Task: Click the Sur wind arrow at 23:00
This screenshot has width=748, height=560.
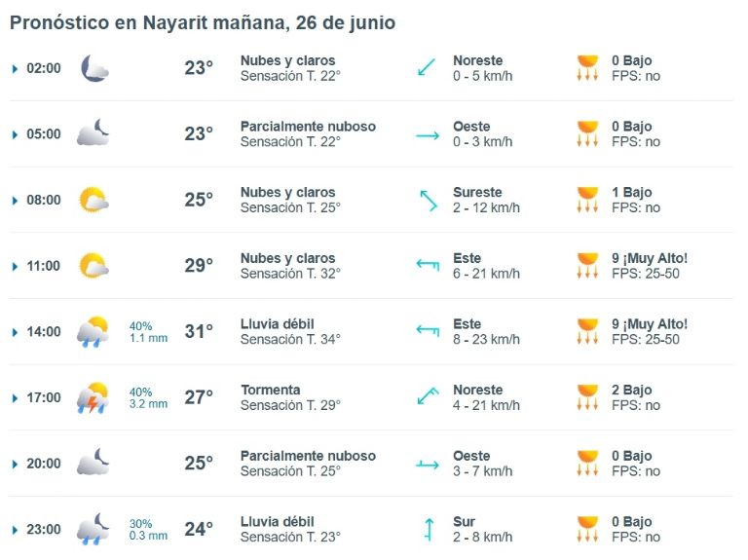Action: coord(429,530)
